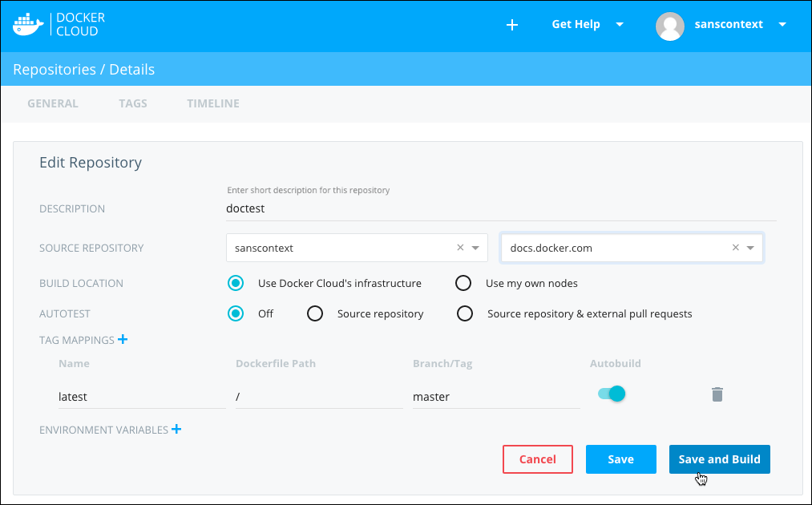Add a new tag mapping with plus icon
The height and width of the screenshot is (505, 812).
pyautogui.click(x=123, y=340)
